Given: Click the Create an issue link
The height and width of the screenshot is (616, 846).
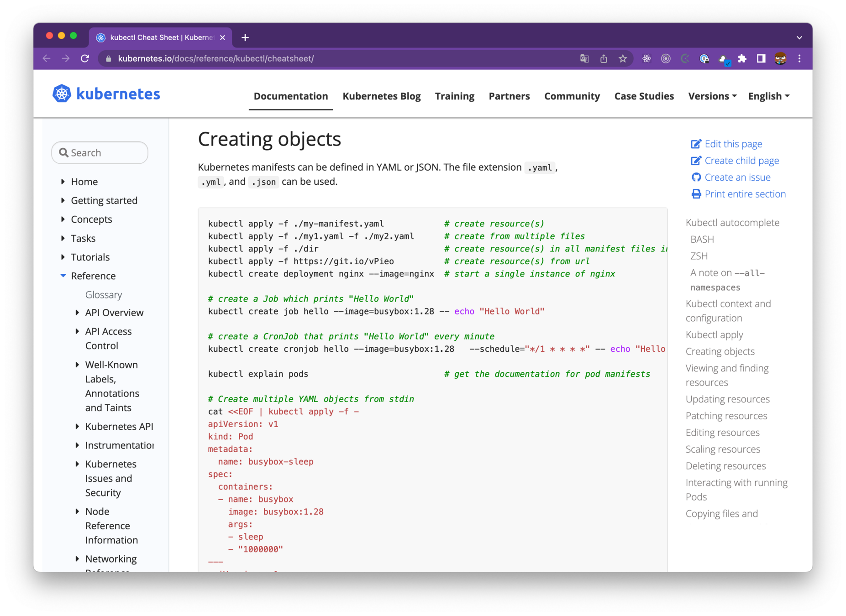Looking at the screenshot, I should point(737,177).
